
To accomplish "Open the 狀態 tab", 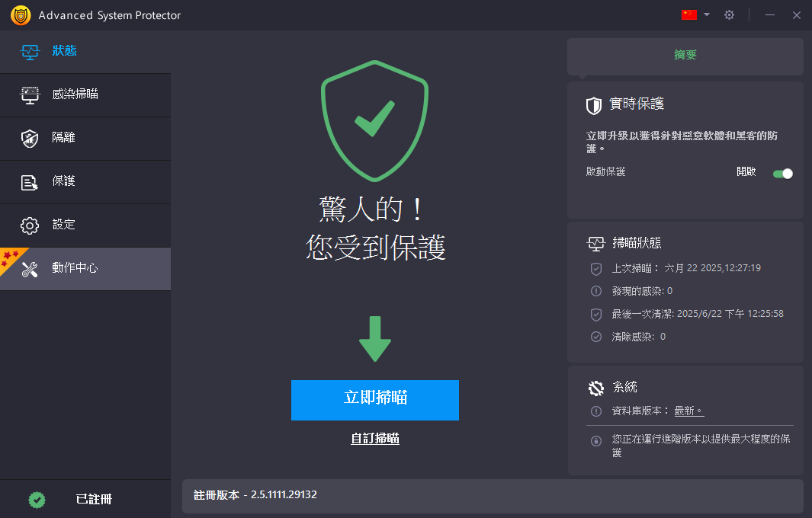I will click(x=85, y=52).
